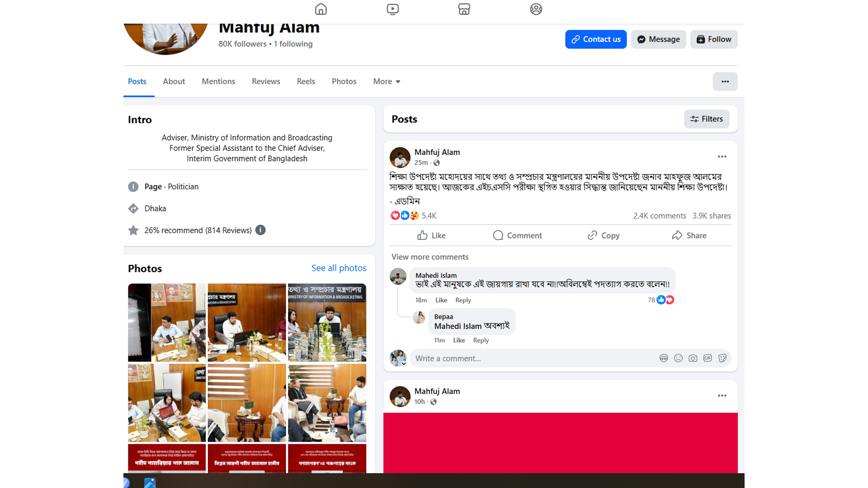Viewport: 868px width, 488px height.
Task: Like Bepaa's reply
Action: [x=459, y=340]
